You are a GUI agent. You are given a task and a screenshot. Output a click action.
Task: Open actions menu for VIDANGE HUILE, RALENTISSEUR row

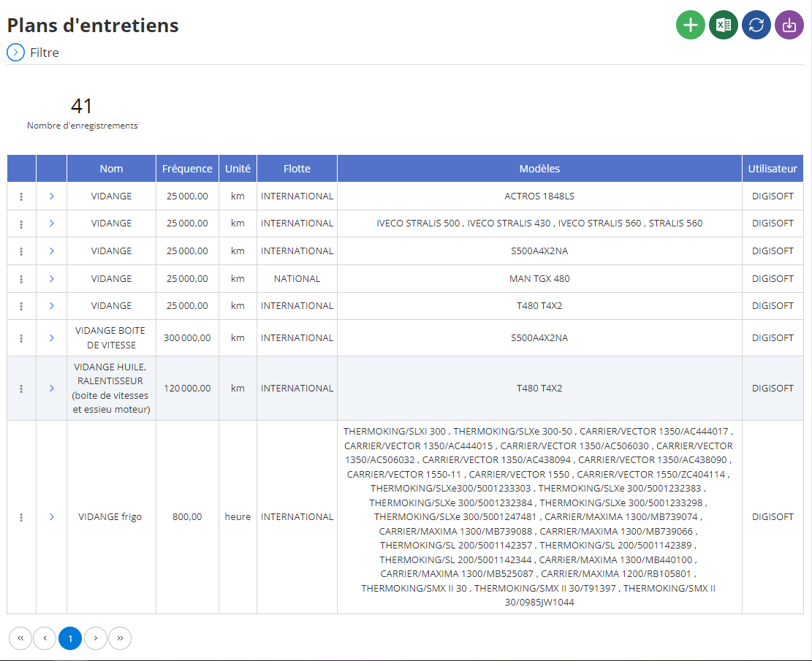click(x=21, y=389)
